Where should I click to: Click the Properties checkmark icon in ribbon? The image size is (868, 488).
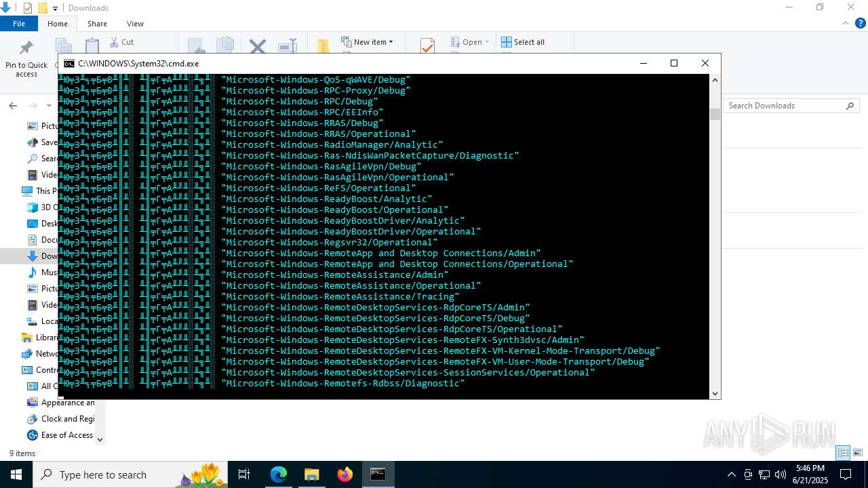pos(427,46)
